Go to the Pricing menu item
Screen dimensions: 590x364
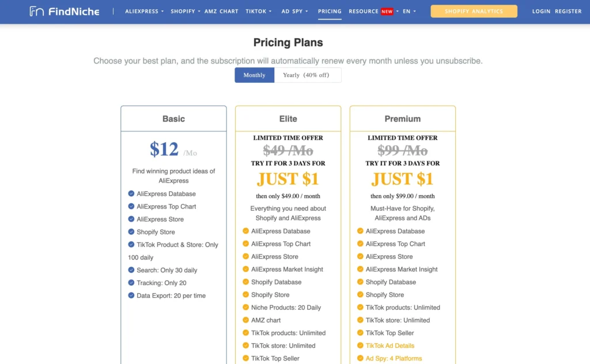(x=330, y=12)
